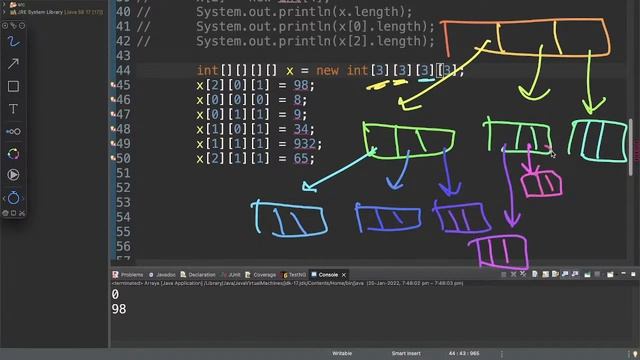Click console output line 98
The width and height of the screenshot is (640, 360).
point(119,309)
